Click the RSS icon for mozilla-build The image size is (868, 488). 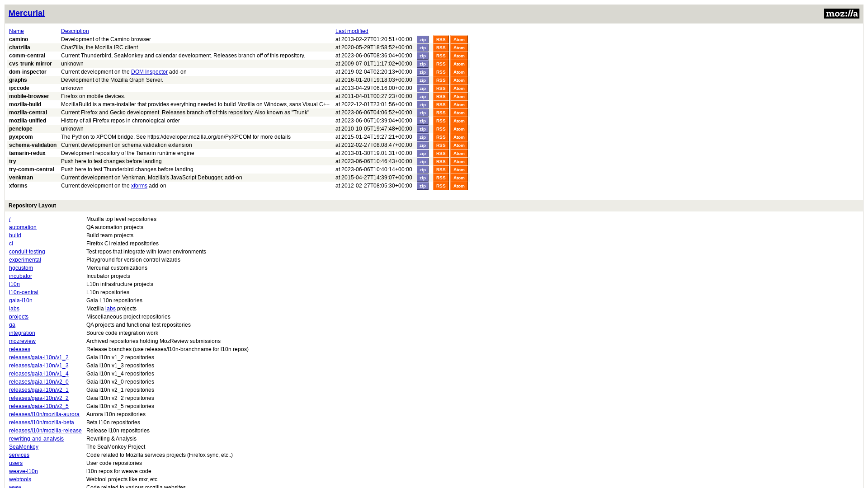click(x=441, y=104)
